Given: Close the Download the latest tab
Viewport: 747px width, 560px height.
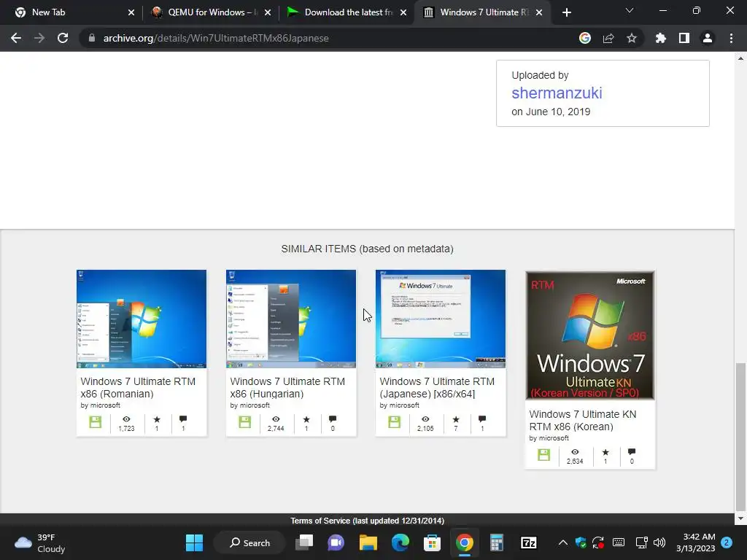Looking at the screenshot, I should point(403,12).
